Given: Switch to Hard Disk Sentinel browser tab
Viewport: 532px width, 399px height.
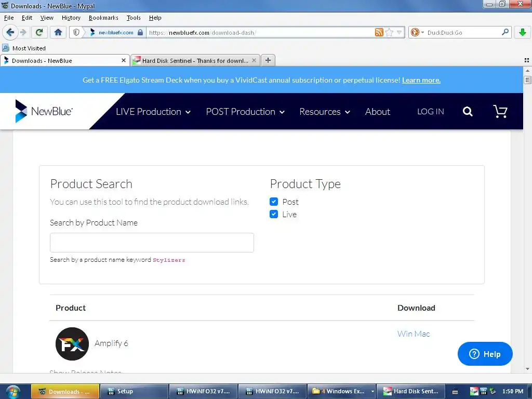Looking at the screenshot, I should [x=195, y=60].
